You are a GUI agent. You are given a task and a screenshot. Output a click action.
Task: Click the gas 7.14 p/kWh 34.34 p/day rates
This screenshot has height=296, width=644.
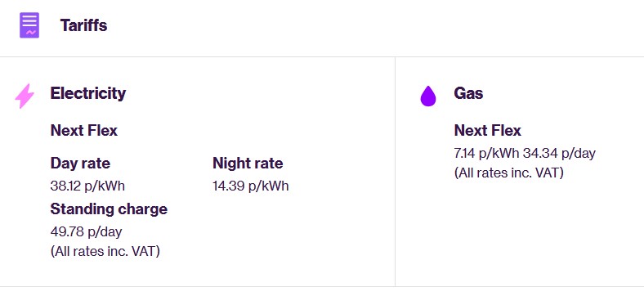[x=525, y=154]
